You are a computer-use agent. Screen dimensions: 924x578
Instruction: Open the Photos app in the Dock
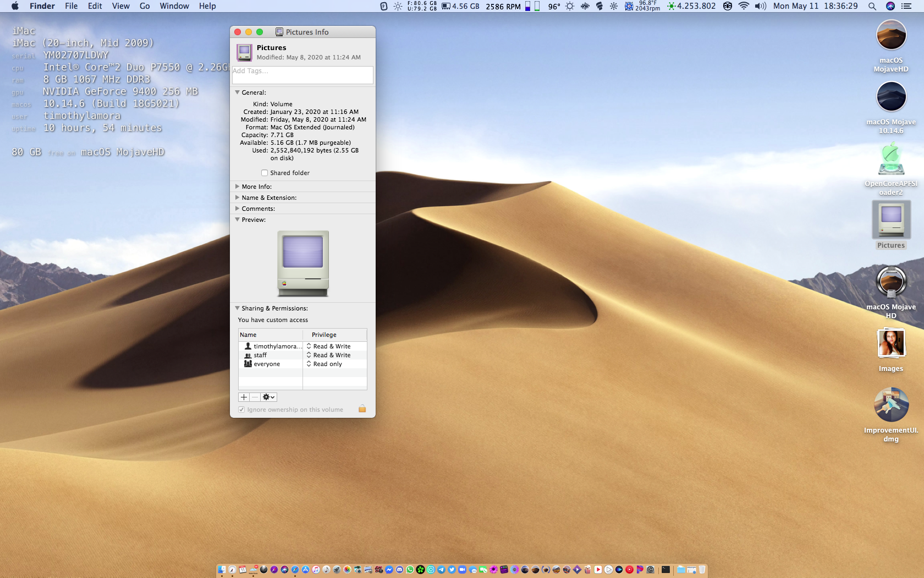(x=347, y=569)
